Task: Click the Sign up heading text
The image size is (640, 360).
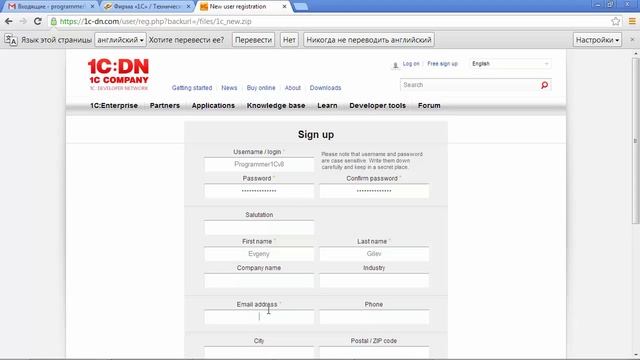Action: coord(316,135)
